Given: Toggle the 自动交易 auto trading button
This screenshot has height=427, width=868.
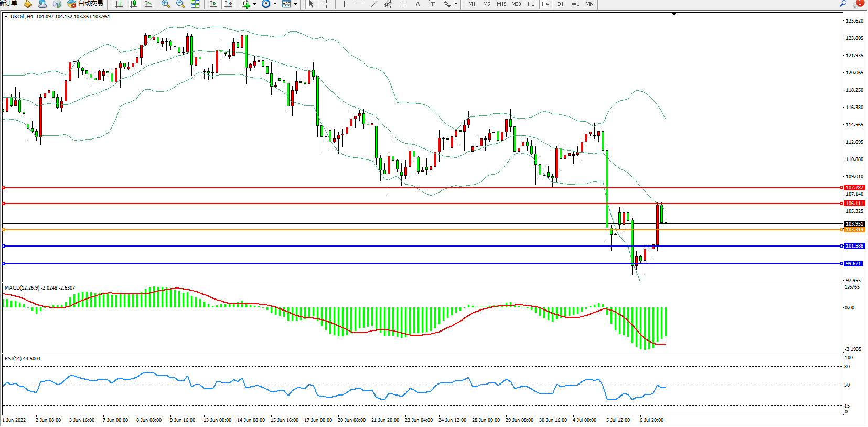Looking at the screenshot, I should pos(85,4).
